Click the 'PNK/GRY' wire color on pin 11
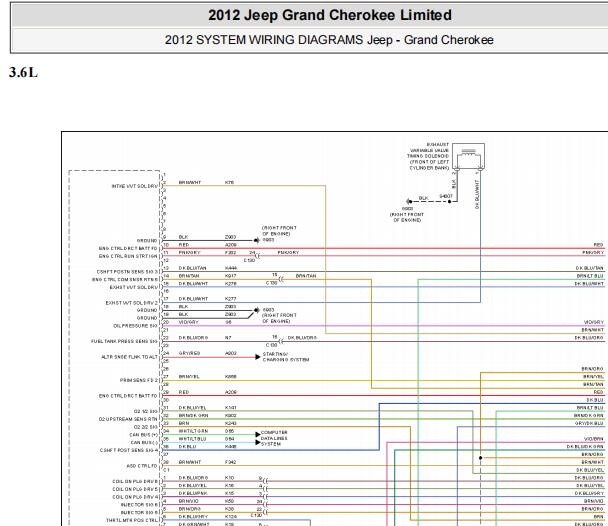 coord(189,252)
